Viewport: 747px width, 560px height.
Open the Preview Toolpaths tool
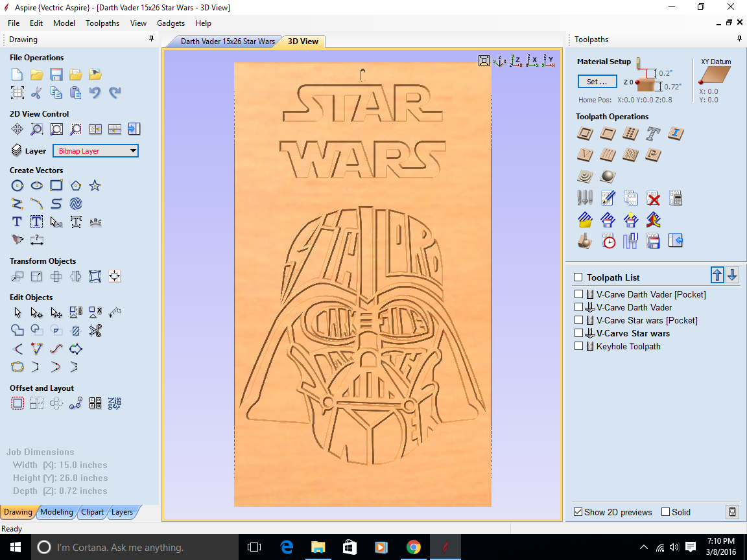tap(584, 240)
